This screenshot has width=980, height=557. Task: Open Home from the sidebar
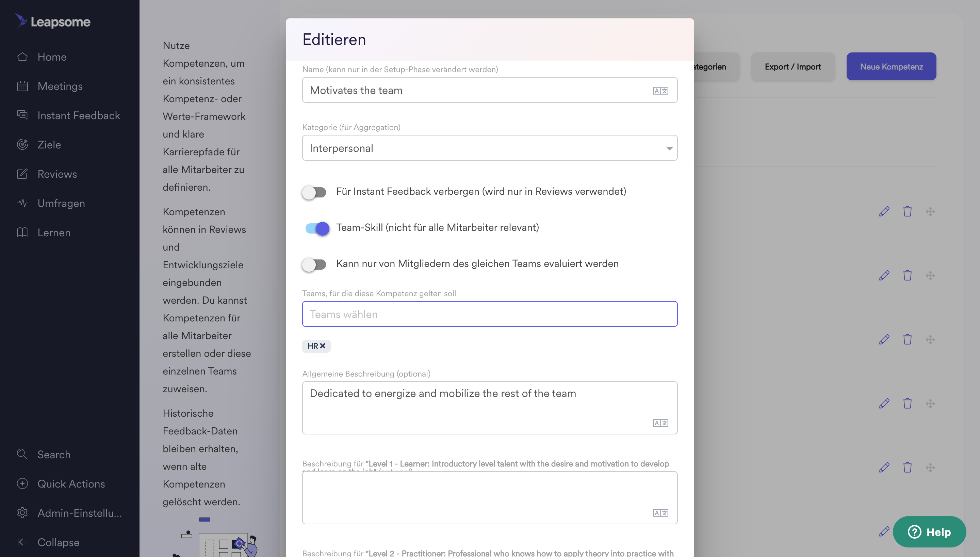pyautogui.click(x=52, y=57)
